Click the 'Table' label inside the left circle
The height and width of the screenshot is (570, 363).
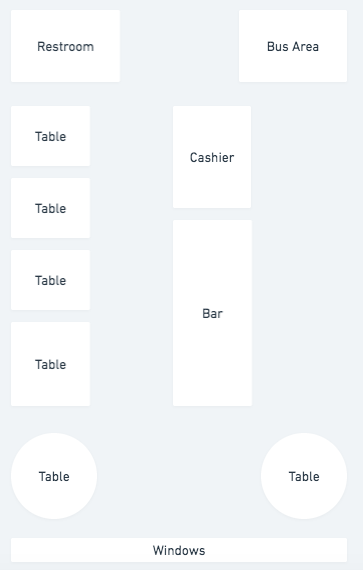(x=54, y=476)
